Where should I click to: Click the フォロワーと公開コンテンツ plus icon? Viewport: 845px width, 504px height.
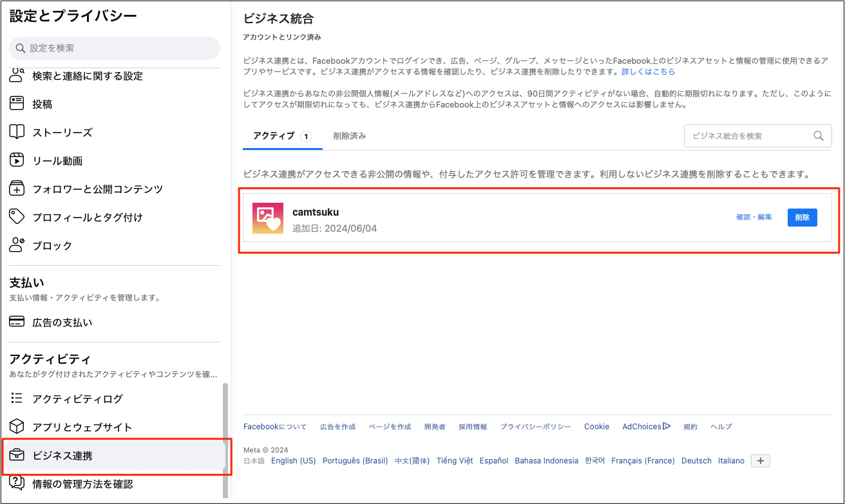(x=17, y=189)
